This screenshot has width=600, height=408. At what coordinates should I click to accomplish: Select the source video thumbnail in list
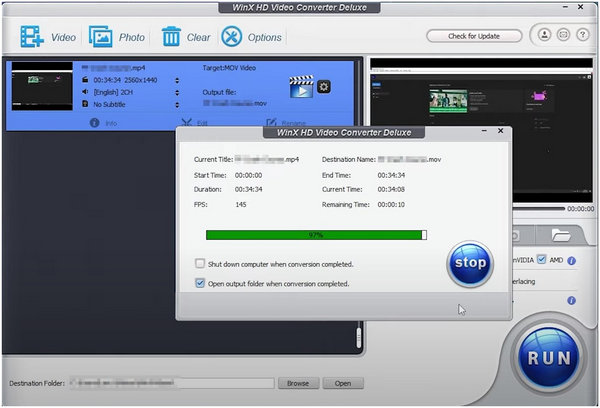(x=42, y=86)
